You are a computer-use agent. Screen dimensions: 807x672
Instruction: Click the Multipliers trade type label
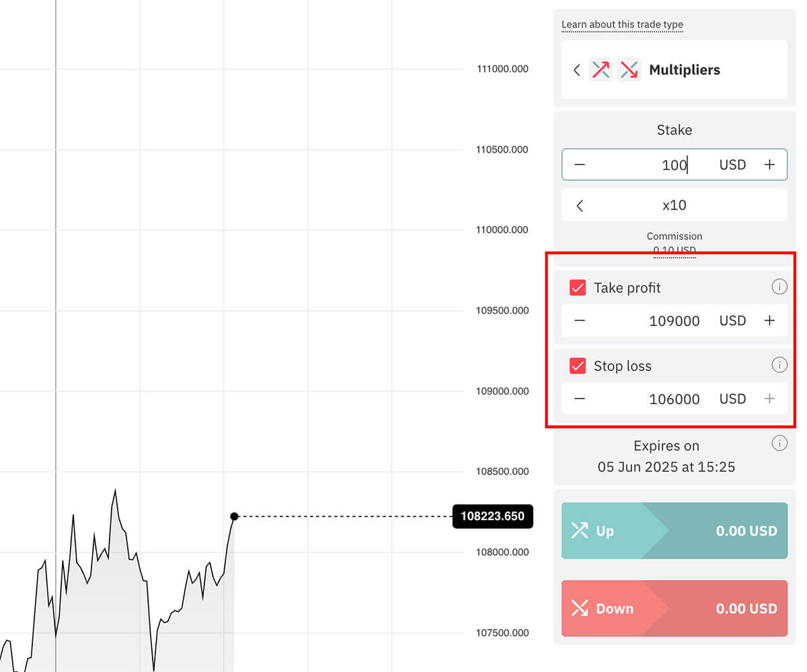(x=684, y=70)
